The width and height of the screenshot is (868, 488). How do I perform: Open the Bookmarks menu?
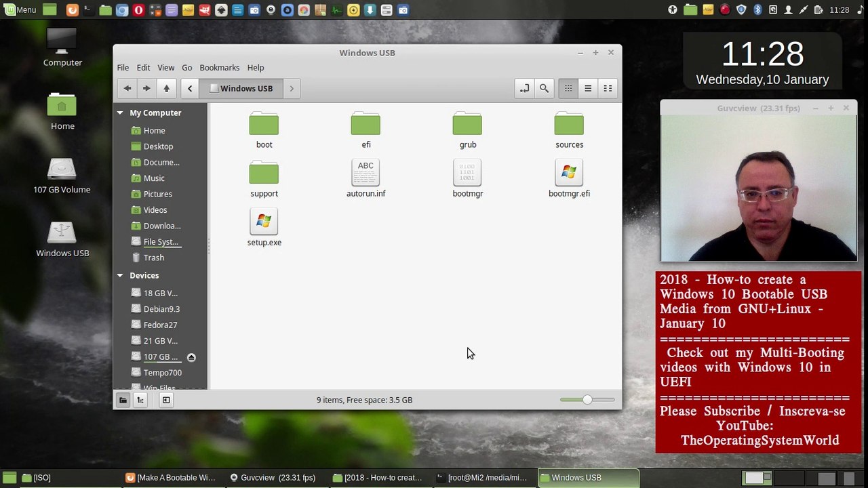(x=220, y=68)
